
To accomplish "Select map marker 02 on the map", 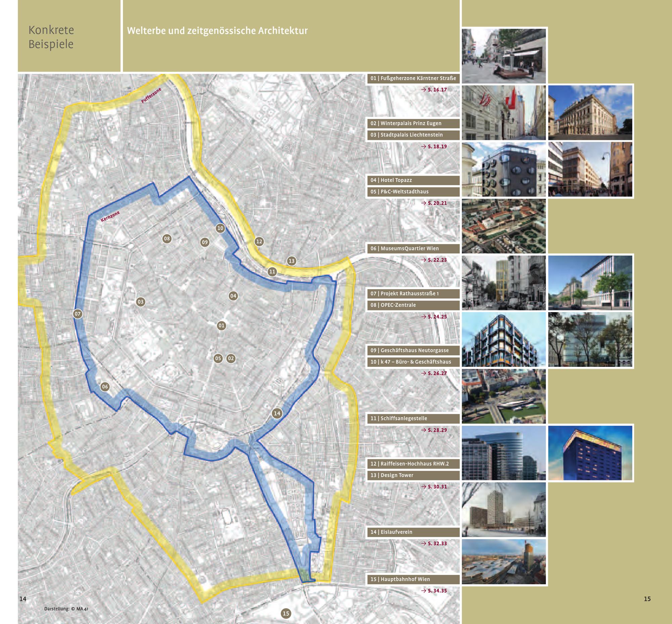I will pos(230,358).
